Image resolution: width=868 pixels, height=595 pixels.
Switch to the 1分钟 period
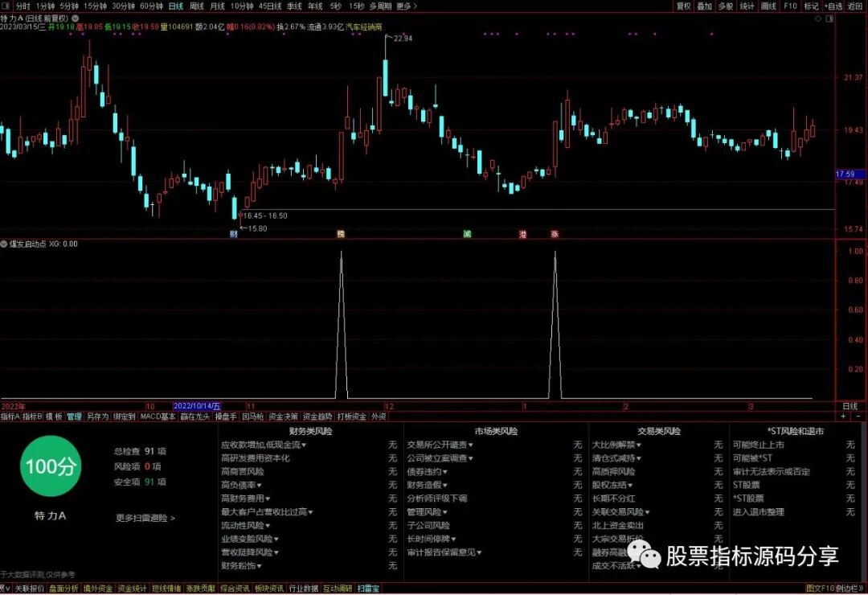pyautogui.click(x=45, y=6)
